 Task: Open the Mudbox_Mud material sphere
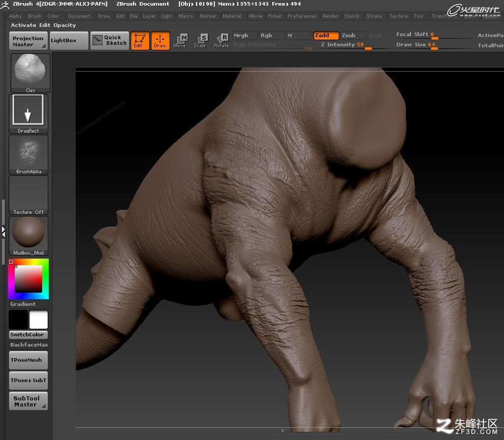[28, 236]
